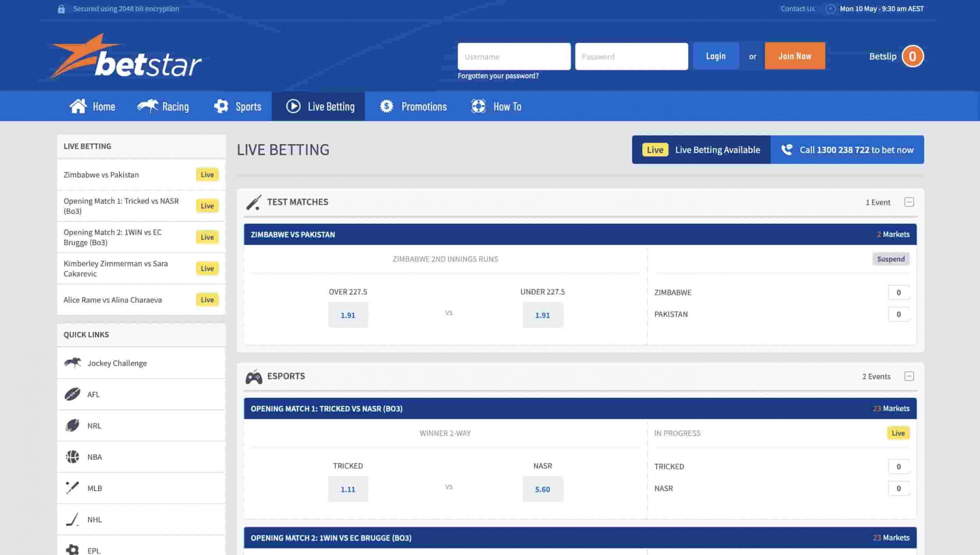
Task: Select Tricked odds 1.11
Action: pyautogui.click(x=348, y=489)
